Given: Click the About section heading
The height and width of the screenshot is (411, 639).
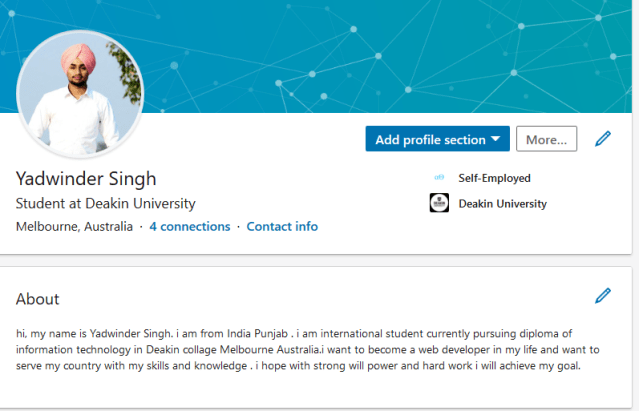Looking at the screenshot, I should [x=38, y=299].
